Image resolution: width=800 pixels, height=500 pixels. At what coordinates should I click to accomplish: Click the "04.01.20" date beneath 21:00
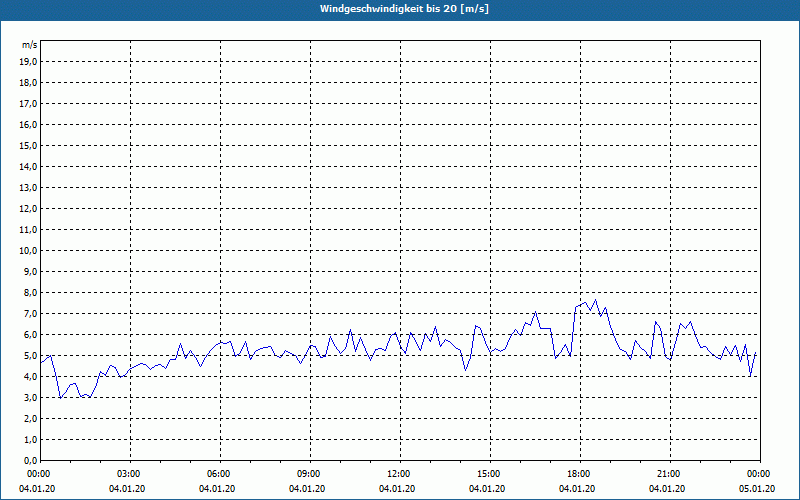(x=667, y=489)
